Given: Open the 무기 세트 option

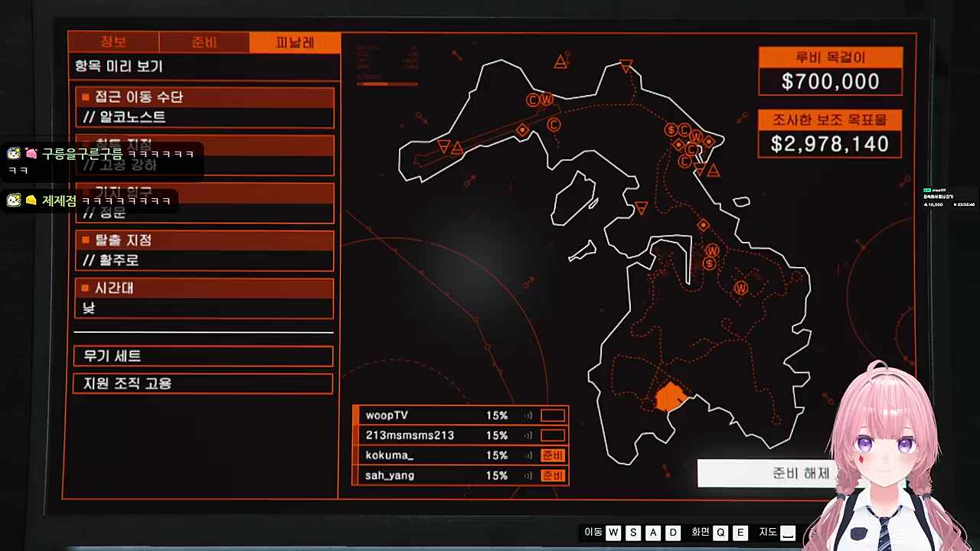Looking at the screenshot, I should click(x=203, y=356).
